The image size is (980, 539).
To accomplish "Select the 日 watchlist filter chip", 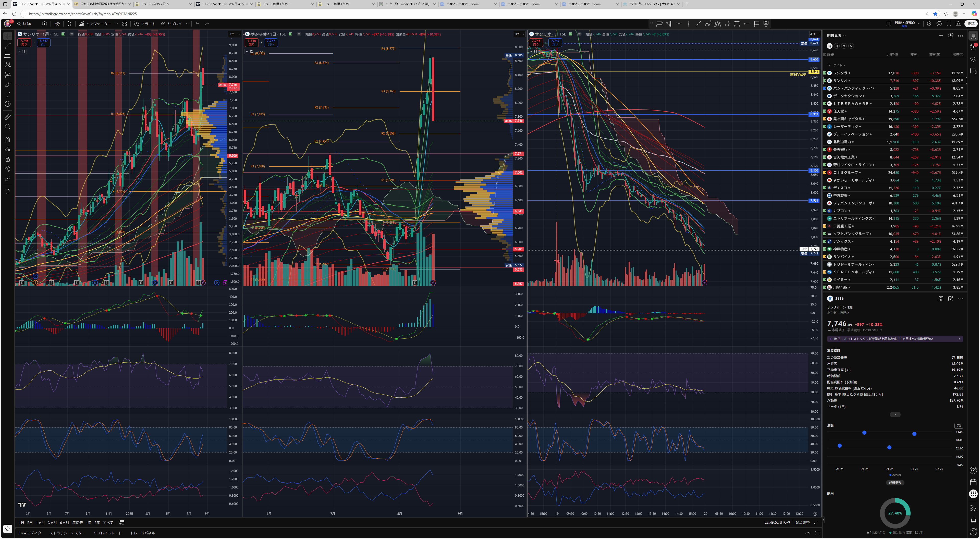I will click(x=837, y=46).
